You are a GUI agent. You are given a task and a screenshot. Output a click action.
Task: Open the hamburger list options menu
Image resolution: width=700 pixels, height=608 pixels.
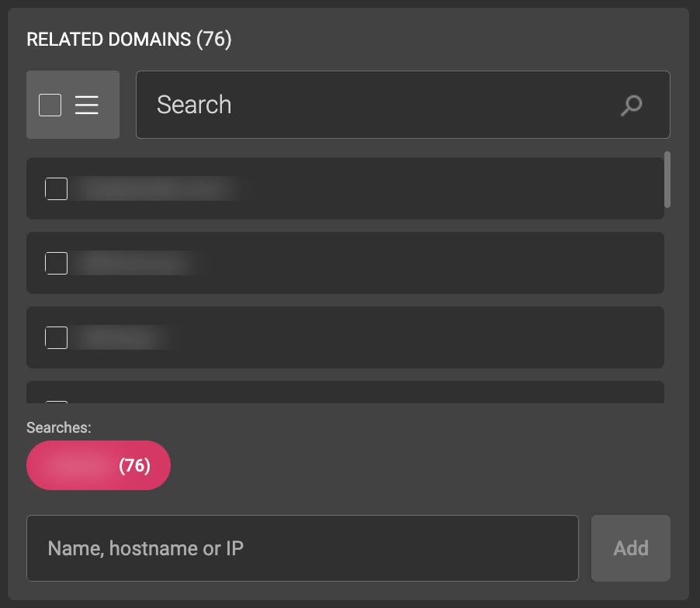click(87, 105)
